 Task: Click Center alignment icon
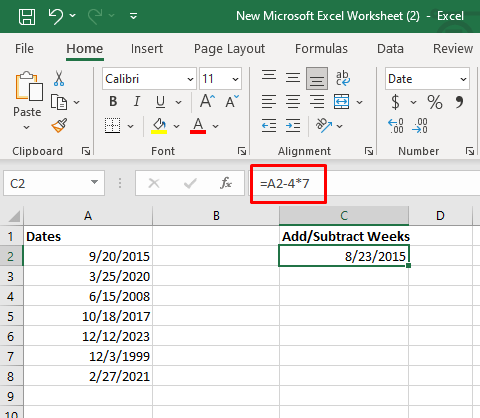293,102
